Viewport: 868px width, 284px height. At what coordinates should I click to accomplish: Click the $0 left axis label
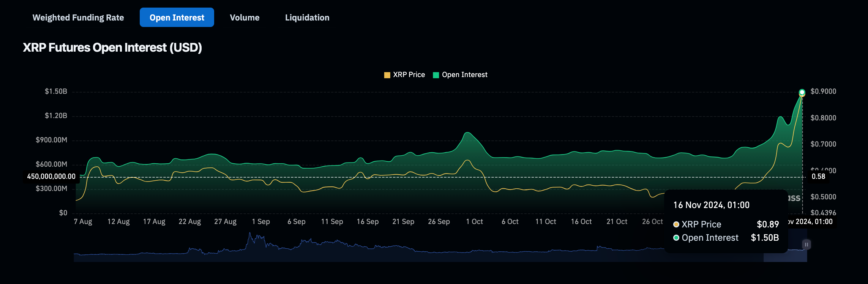(x=63, y=213)
